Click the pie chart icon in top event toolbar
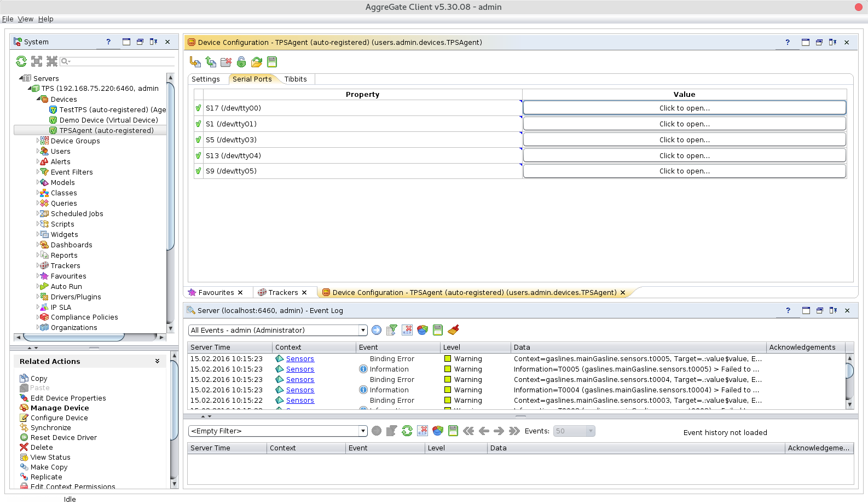The height and width of the screenshot is (504, 868). [423, 330]
